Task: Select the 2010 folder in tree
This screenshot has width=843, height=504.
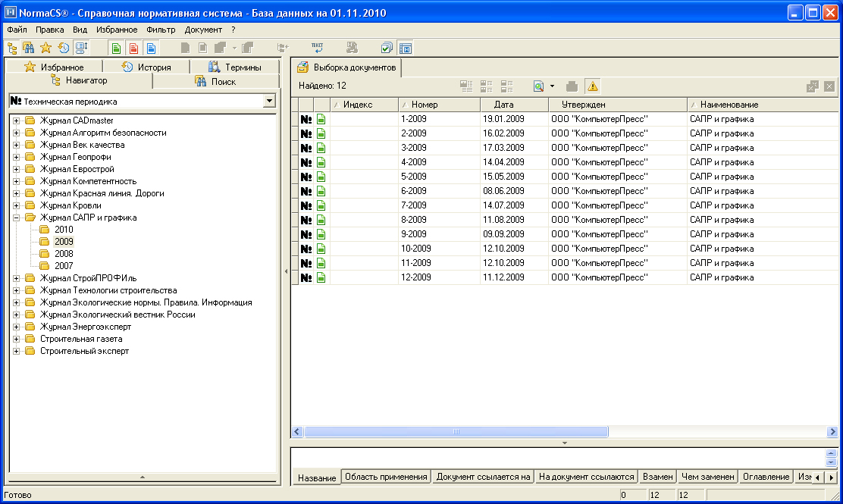Action: [x=64, y=230]
